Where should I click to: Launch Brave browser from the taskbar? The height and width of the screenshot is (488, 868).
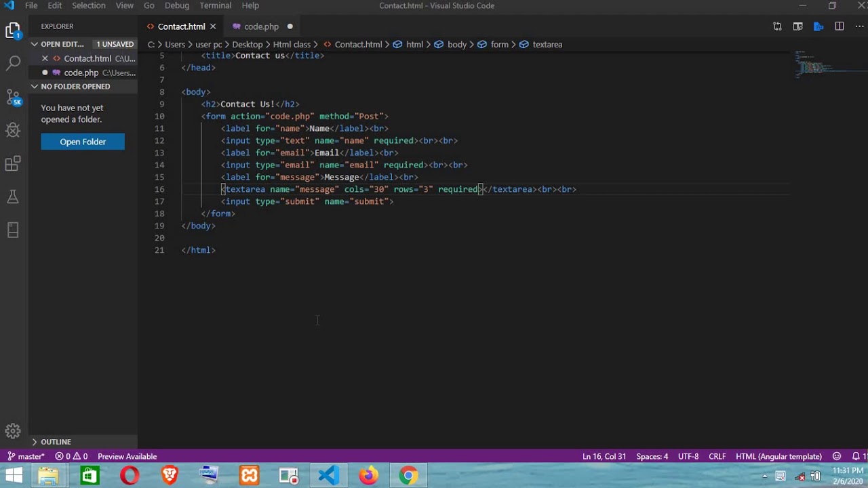pyautogui.click(x=170, y=476)
